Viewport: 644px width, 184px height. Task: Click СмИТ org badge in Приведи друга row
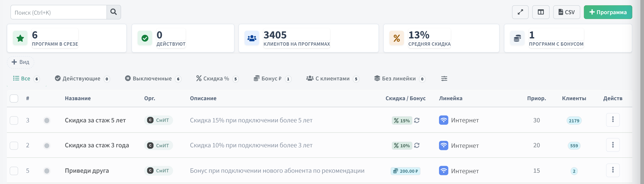click(158, 171)
